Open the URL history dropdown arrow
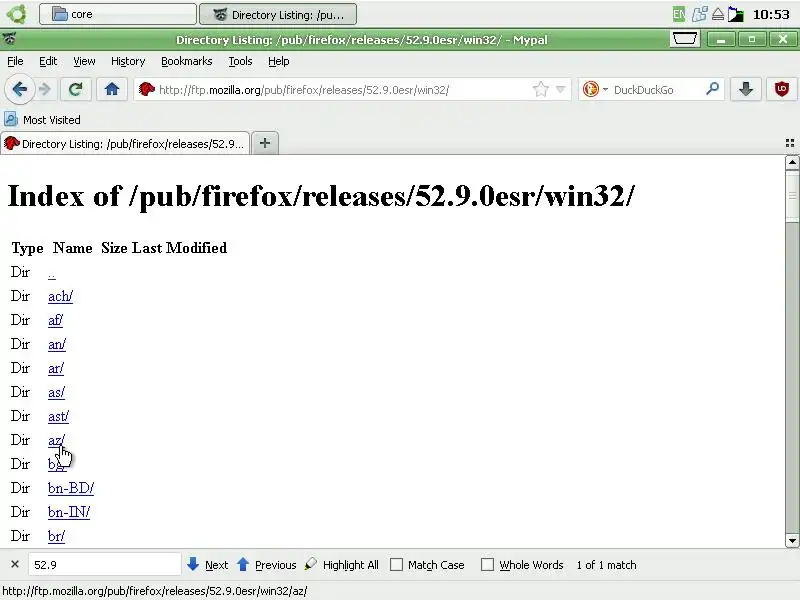The height and width of the screenshot is (600, 800). tap(561, 90)
